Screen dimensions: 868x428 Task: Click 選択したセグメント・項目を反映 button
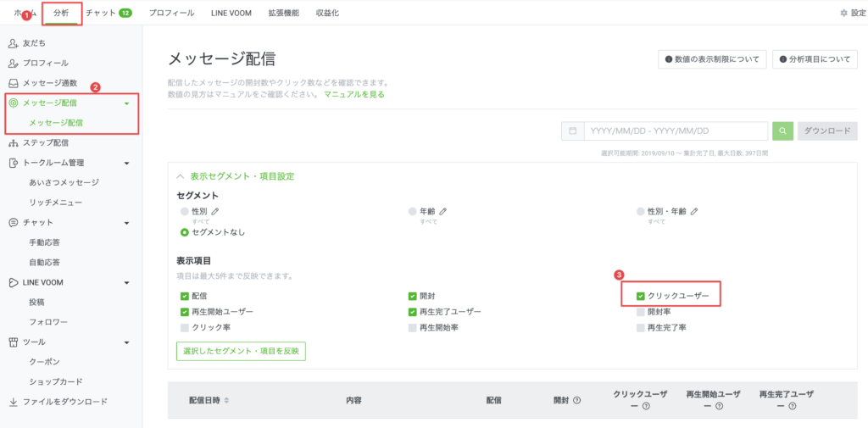point(240,351)
